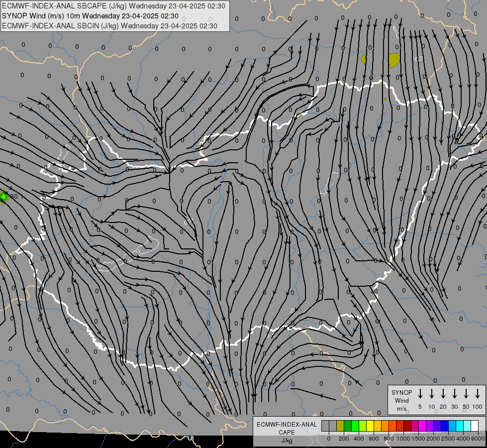487x448 pixels.
Task: Click the 10 m/s wind arrow in legend
Action: [x=432, y=394]
